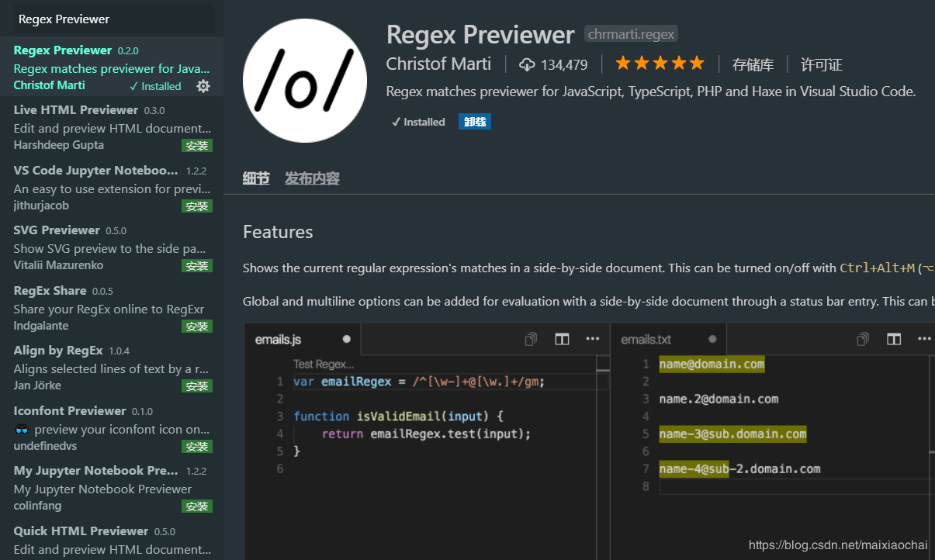Viewport: 935px width, 560px height.
Task: Click the more actions icon in emails.js pane
Action: tap(593, 339)
